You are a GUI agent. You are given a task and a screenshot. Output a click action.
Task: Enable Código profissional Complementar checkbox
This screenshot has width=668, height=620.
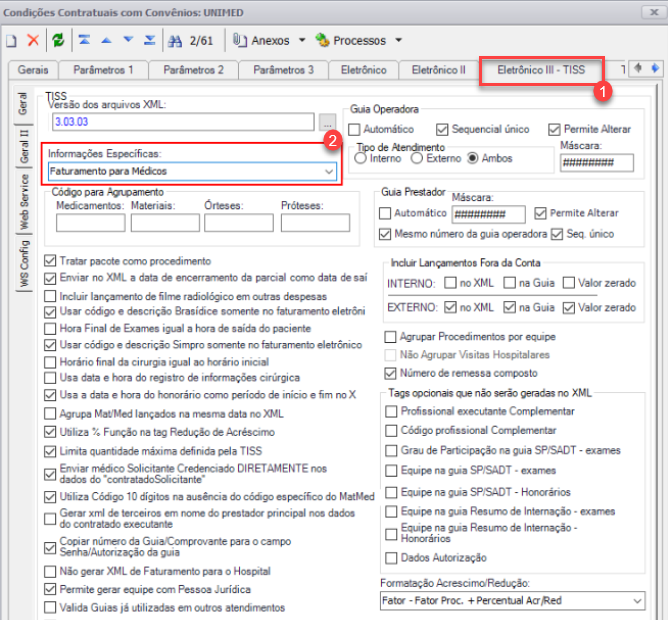click(391, 431)
